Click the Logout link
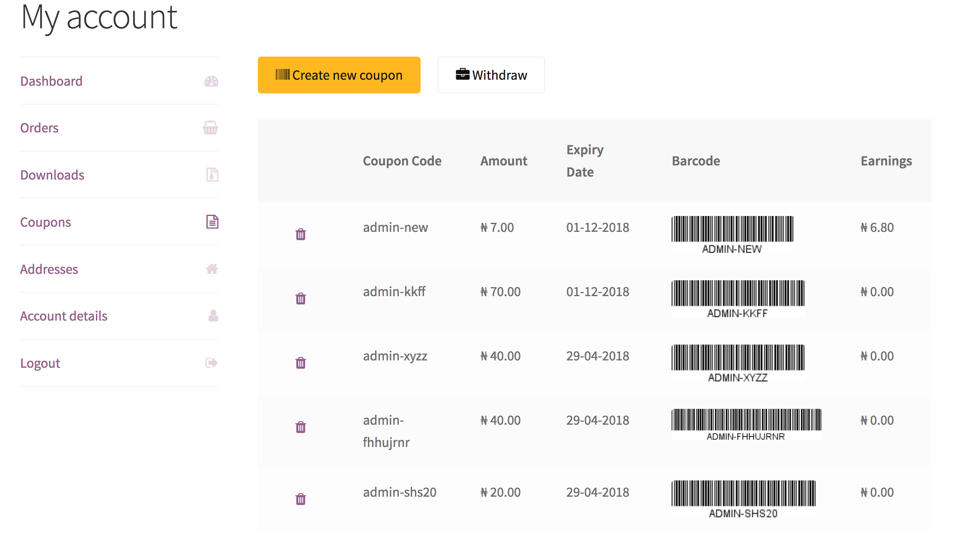Image resolution: width=980 pixels, height=546 pixels. click(40, 363)
